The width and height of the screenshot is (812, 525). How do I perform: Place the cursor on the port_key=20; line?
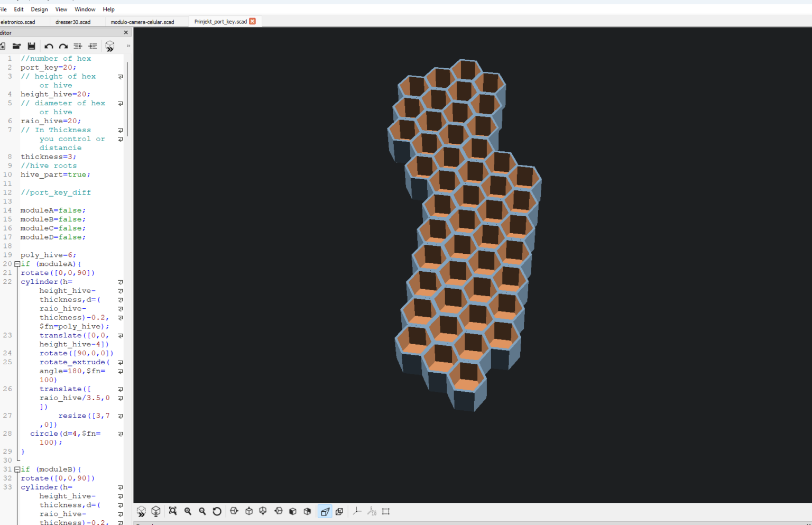click(x=48, y=68)
